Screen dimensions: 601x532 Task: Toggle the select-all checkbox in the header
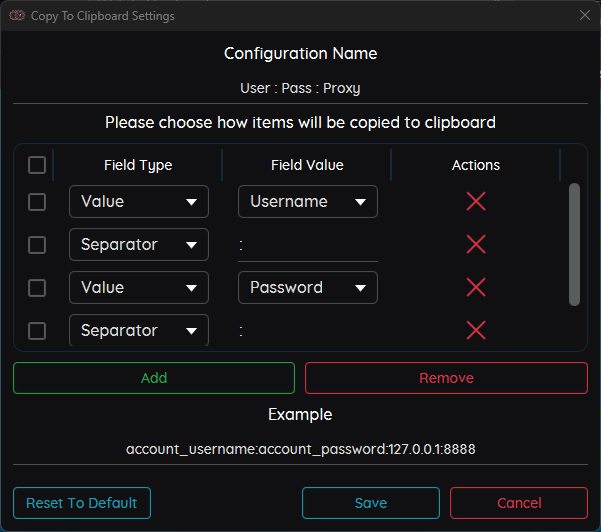pyautogui.click(x=37, y=165)
